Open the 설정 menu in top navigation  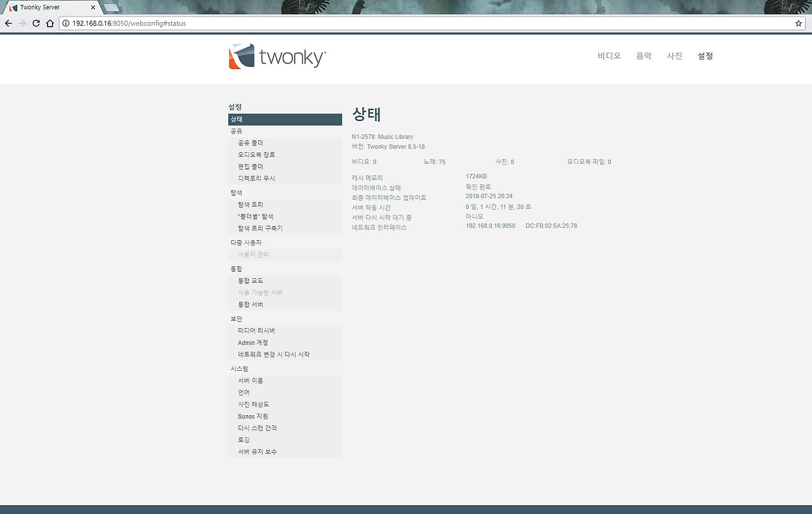705,56
